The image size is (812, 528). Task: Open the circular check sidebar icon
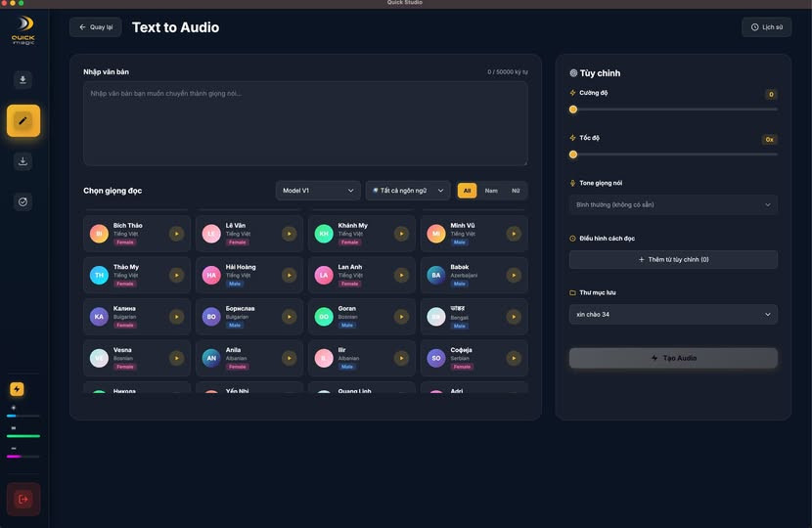(x=23, y=201)
